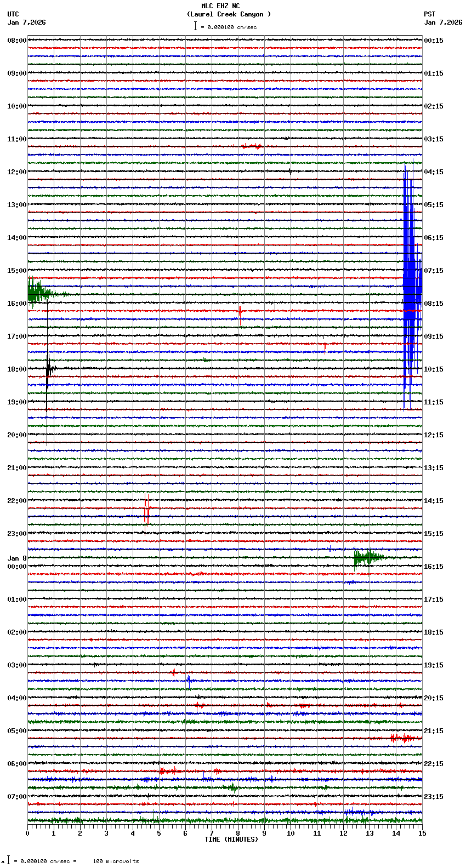This screenshot has width=466, height=868.
Task: Click the '5' tick on the minutes axis
Action: tap(159, 833)
